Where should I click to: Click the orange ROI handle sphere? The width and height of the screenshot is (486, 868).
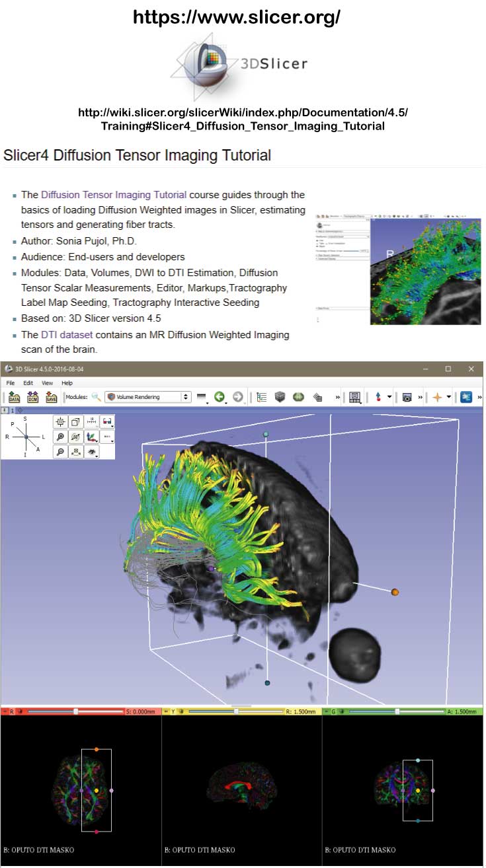point(395,592)
